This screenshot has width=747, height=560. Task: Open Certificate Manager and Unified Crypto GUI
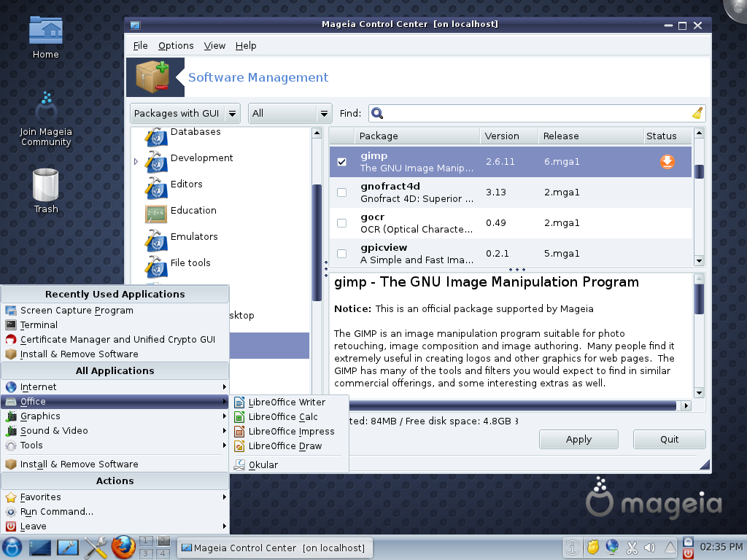tap(115, 340)
